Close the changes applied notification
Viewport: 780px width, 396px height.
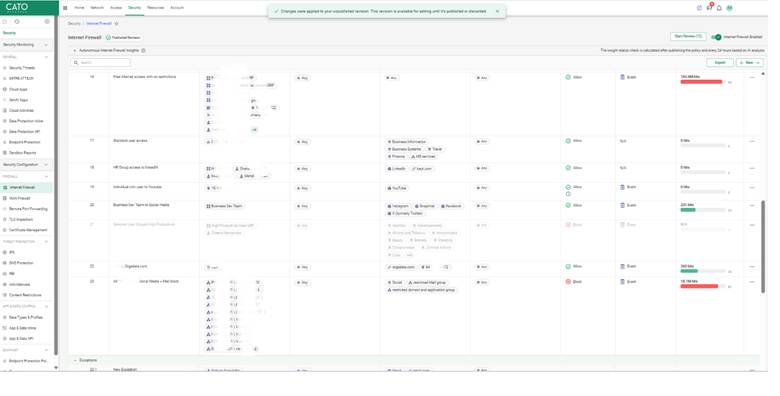(497, 11)
